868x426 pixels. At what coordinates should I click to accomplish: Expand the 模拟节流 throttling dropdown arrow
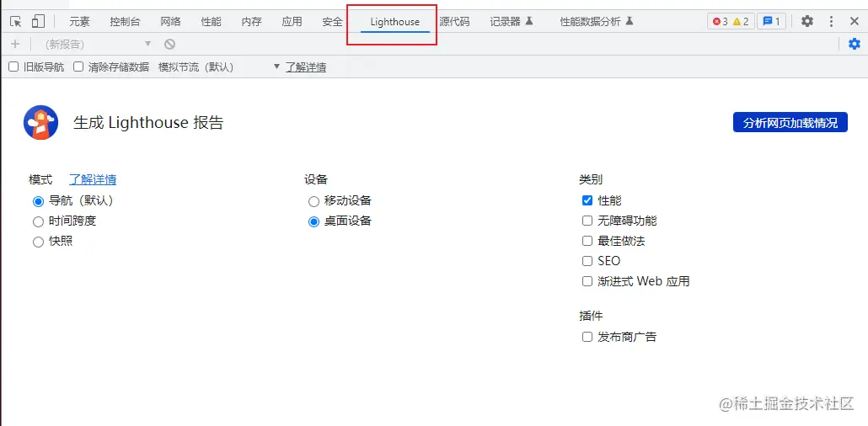coord(277,67)
